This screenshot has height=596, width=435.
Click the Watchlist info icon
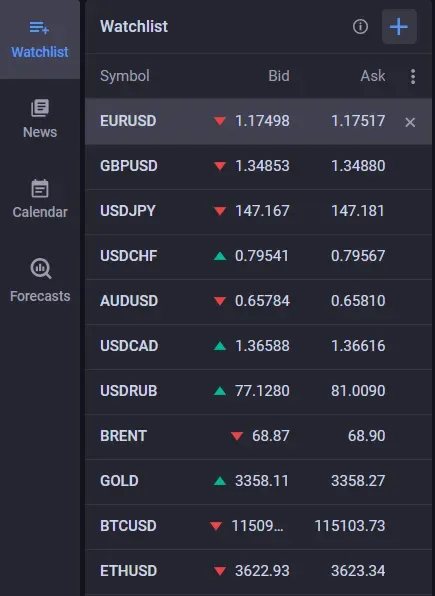click(360, 27)
